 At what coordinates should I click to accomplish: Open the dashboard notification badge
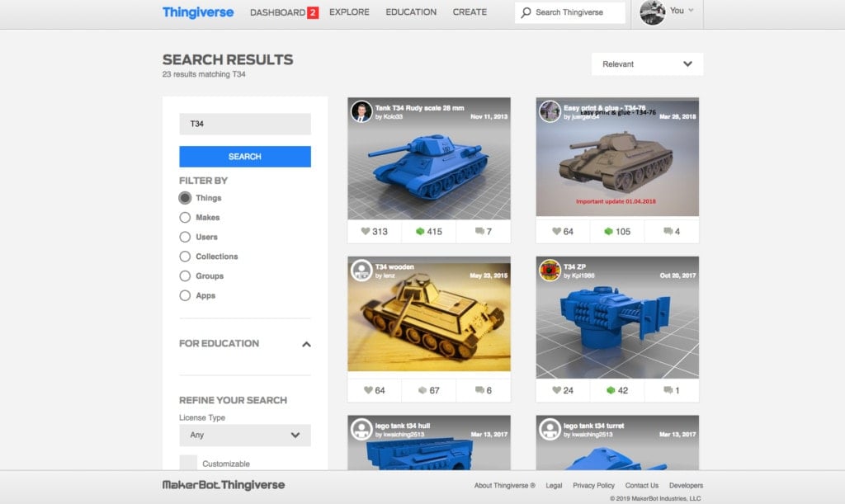tap(313, 12)
